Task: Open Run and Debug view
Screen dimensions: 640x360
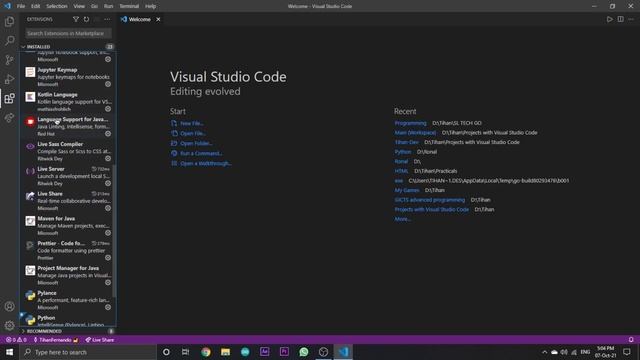Action: coord(9,79)
